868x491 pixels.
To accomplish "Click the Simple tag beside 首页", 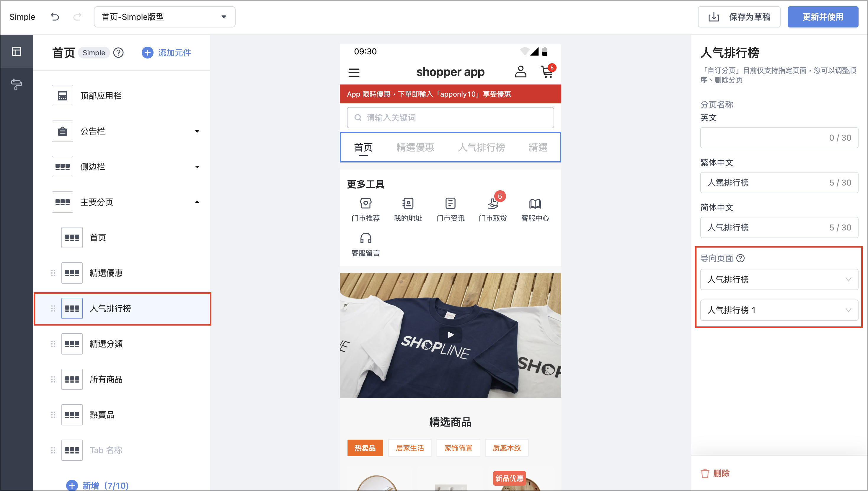I will pyautogui.click(x=94, y=53).
